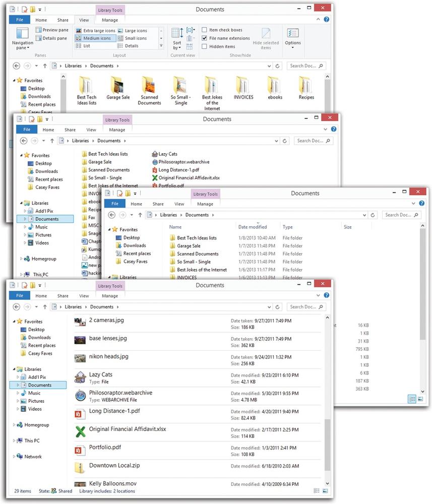Viewport: 432px width, 504px height.
Task: Click the details view icon in front window's status bar
Action: (317, 491)
